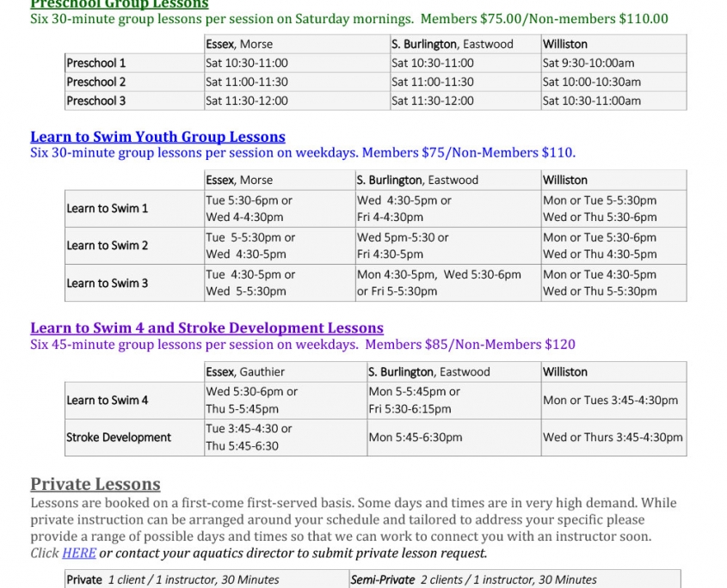The image size is (727, 588).
Task: Click the Private Lessons heading
Action: [95, 484]
